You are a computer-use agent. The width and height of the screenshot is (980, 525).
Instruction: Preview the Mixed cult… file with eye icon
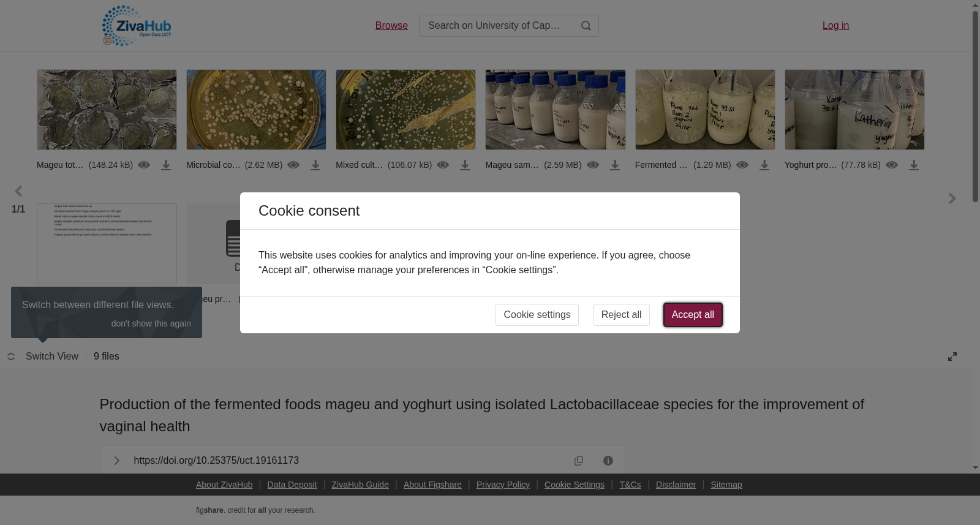[x=443, y=165]
